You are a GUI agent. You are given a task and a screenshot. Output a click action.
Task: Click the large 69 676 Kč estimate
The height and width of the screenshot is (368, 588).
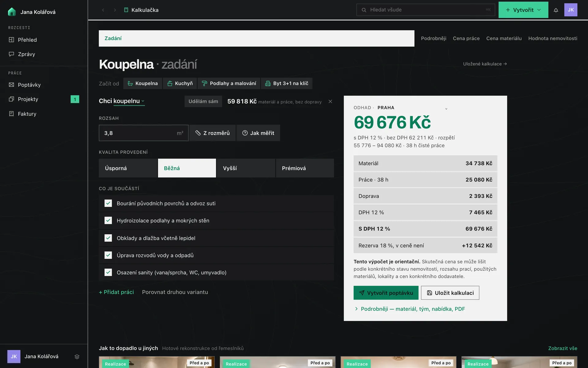click(392, 122)
